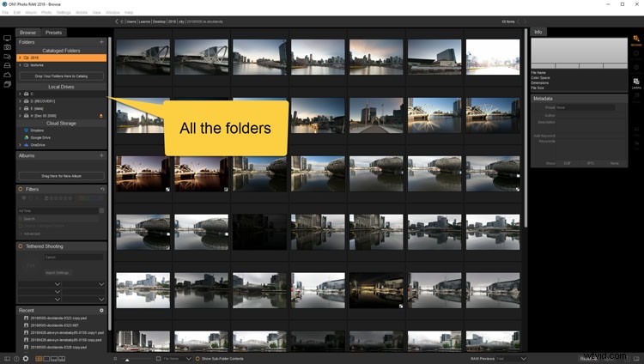
Task: Toggle right panel visibility icon at bottom-right
Action: coord(636,359)
